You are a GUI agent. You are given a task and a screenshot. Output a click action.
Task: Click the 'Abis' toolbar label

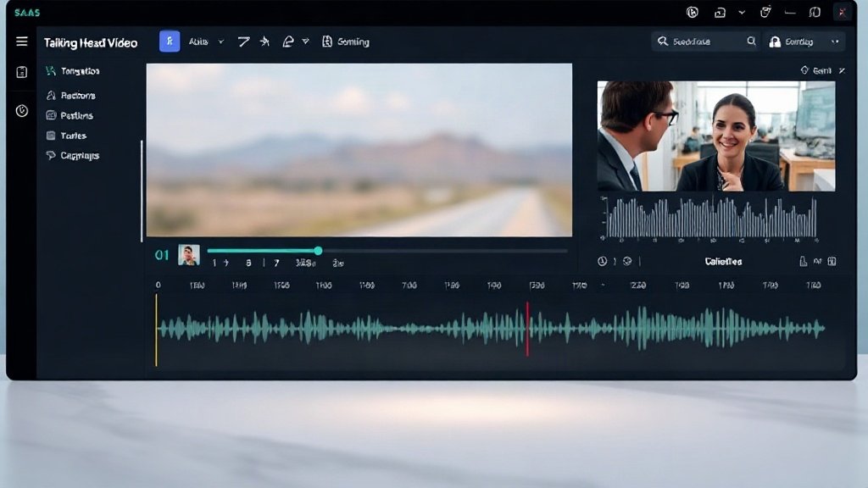click(x=198, y=42)
